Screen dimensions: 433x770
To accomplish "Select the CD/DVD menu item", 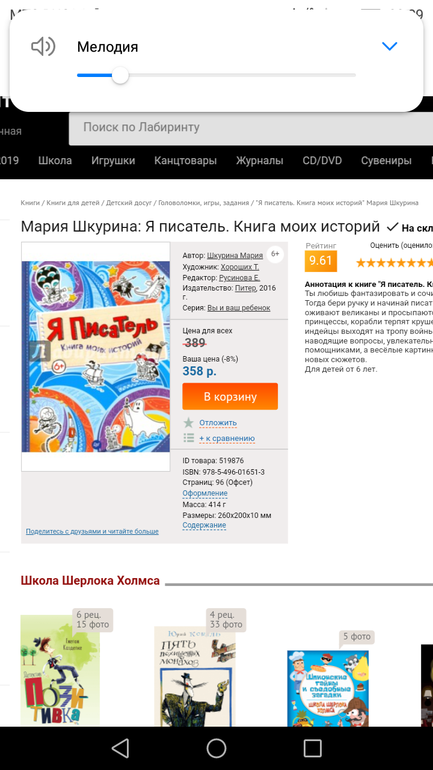I will click(x=322, y=161).
